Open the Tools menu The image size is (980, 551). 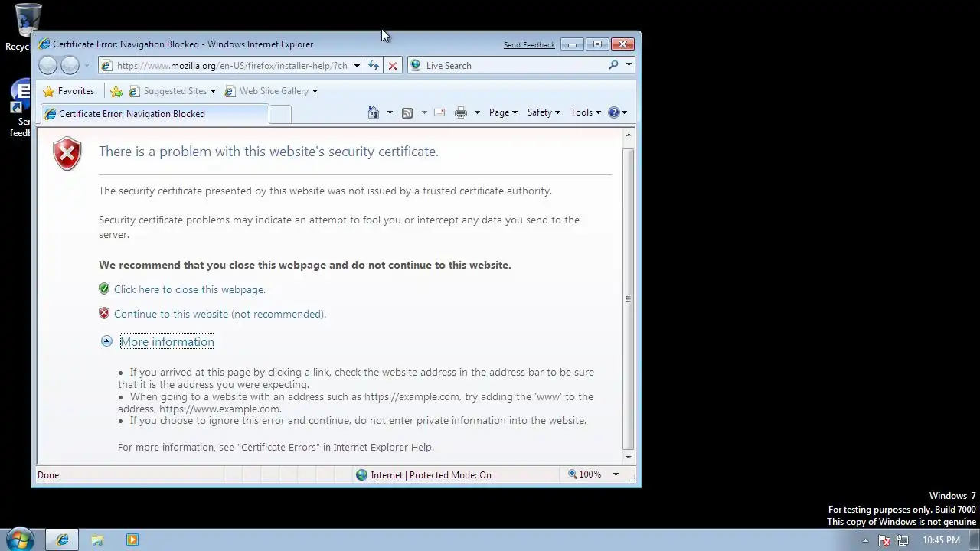coord(586,112)
